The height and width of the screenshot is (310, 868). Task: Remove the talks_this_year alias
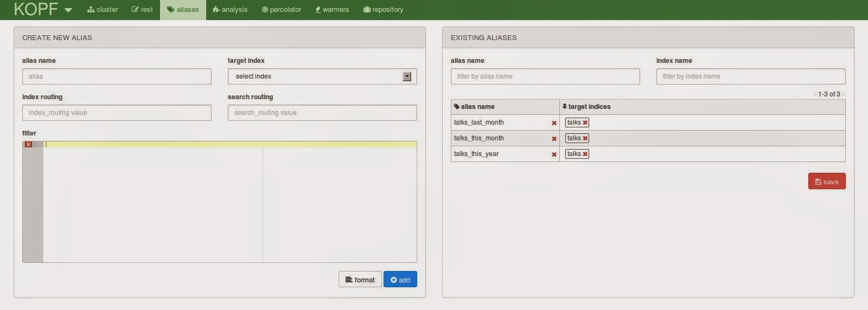pos(554,154)
